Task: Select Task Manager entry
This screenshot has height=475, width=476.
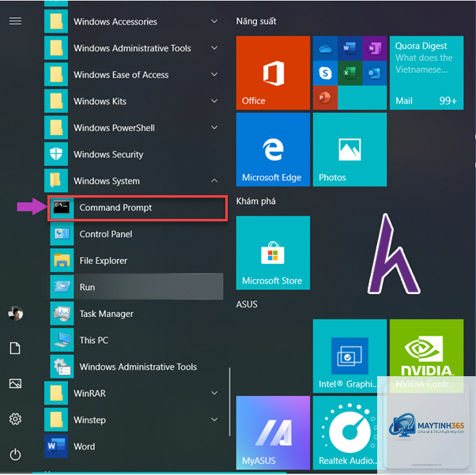Action: click(137, 313)
